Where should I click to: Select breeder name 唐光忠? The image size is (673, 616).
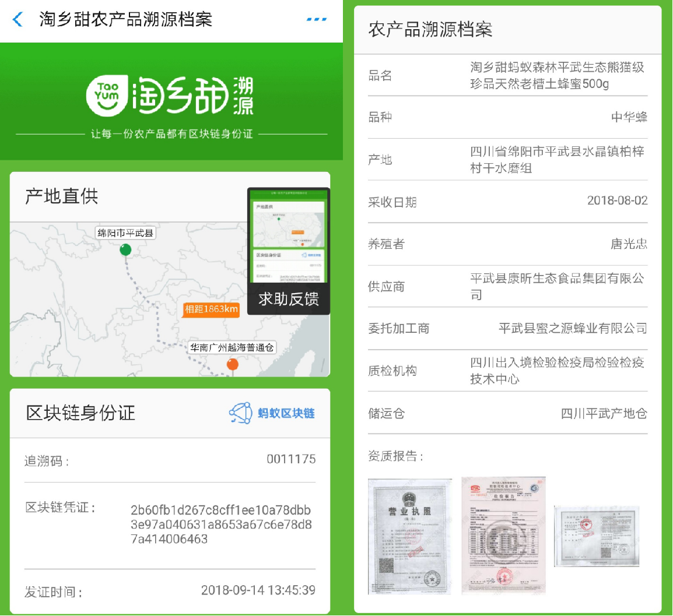click(x=629, y=244)
